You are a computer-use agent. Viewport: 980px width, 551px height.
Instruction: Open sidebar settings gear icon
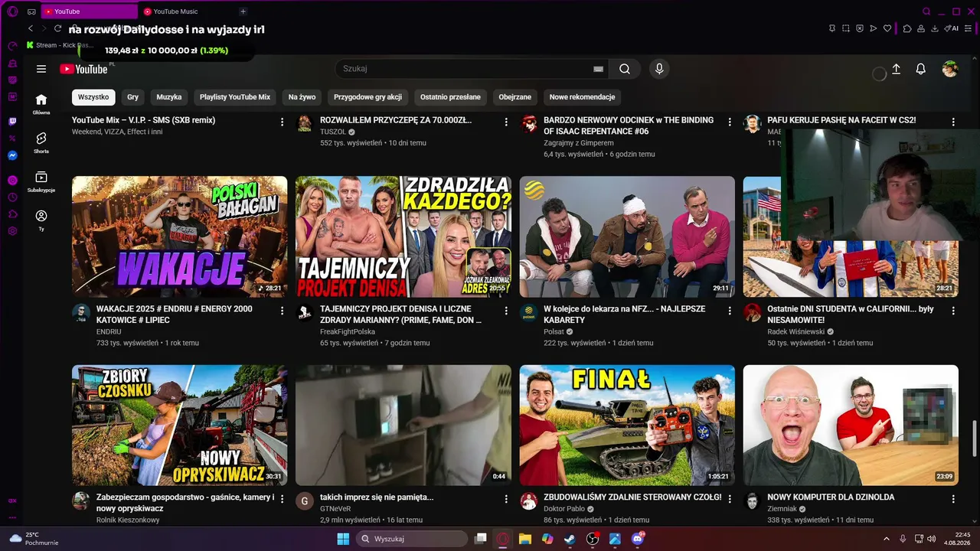(12, 230)
